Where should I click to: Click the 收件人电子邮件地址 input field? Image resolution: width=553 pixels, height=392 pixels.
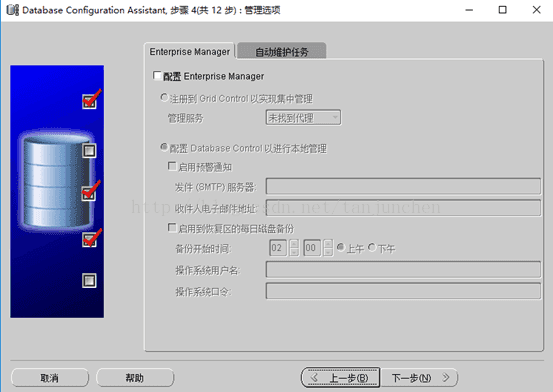click(403, 208)
